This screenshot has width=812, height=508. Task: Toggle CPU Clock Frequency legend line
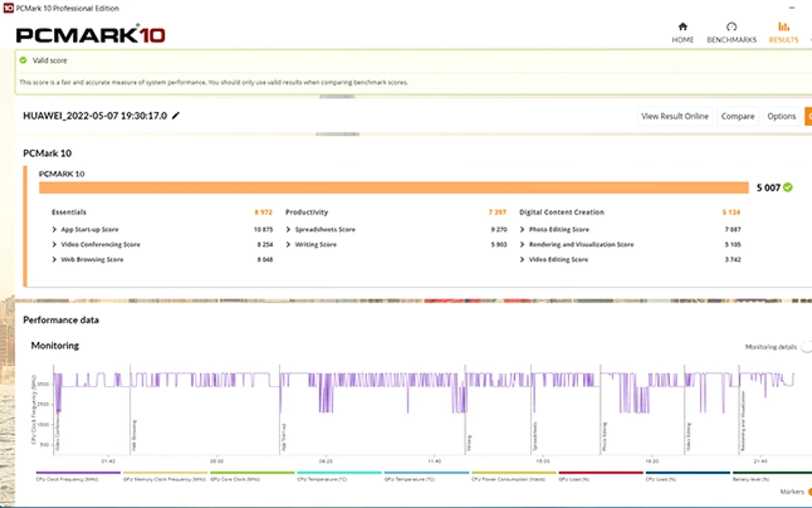pos(78,476)
